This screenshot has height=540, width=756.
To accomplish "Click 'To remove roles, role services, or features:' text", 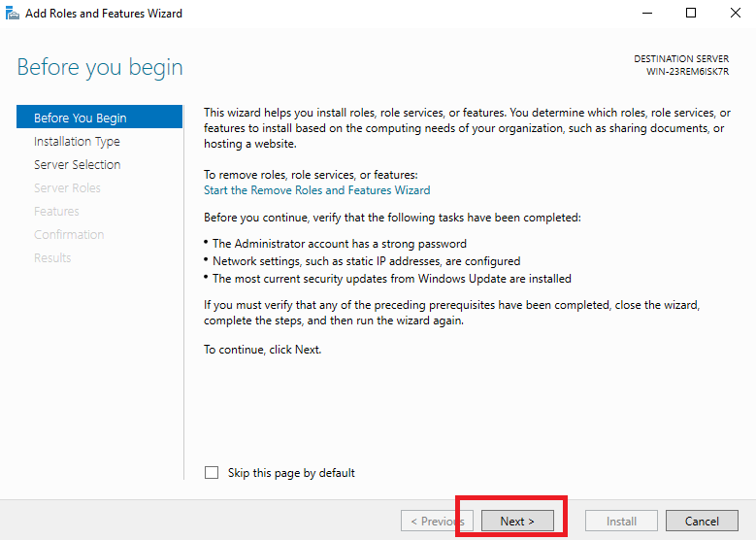I will coord(311,175).
